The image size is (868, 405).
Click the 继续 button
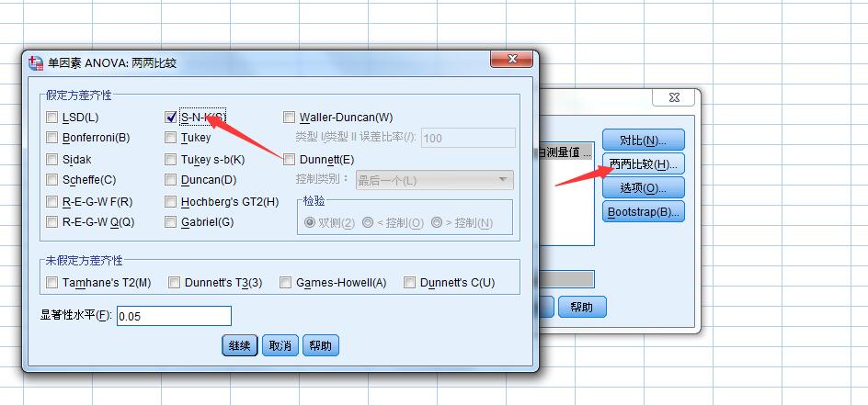click(240, 346)
